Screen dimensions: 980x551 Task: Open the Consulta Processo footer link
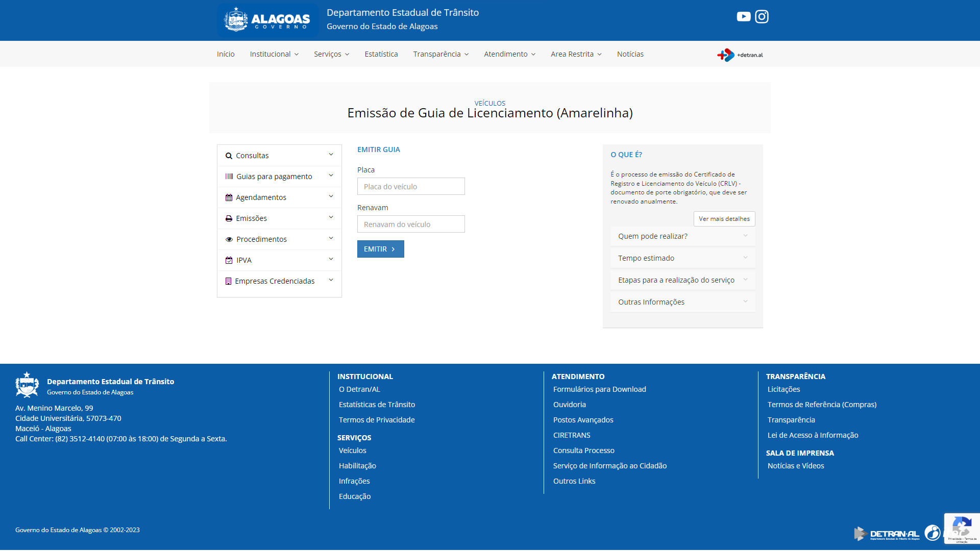click(583, 450)
